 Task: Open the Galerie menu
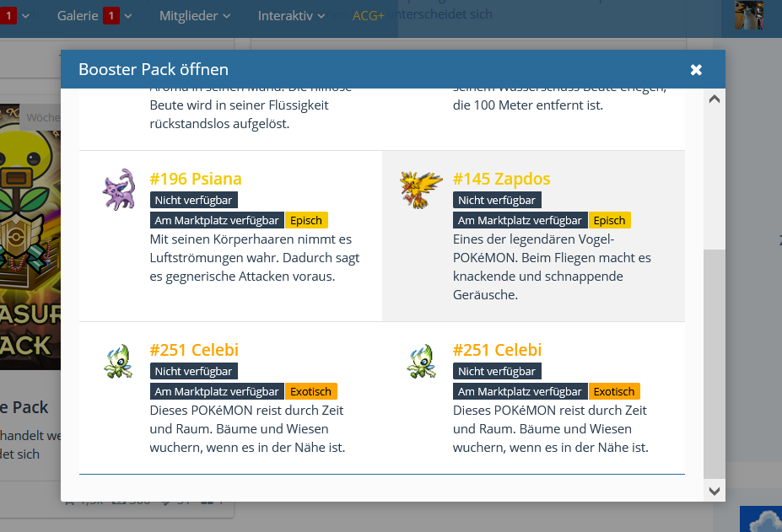(x=78, y=15)
